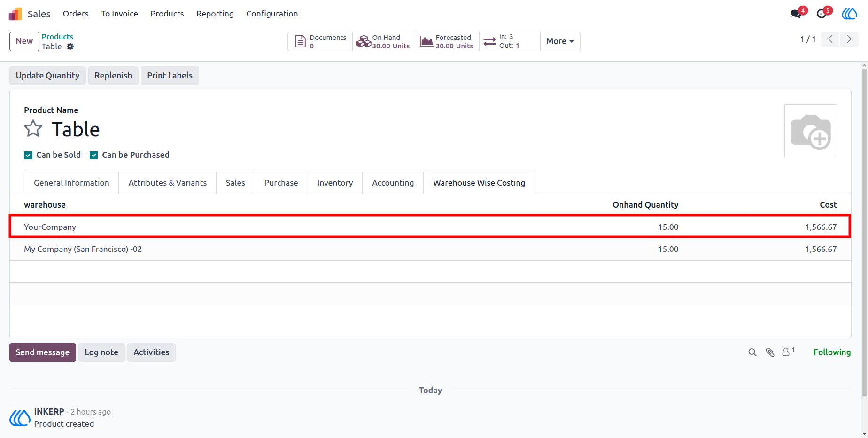Open the conversations chat icon
Screen dimensions: 868x438
pos(796,13)
